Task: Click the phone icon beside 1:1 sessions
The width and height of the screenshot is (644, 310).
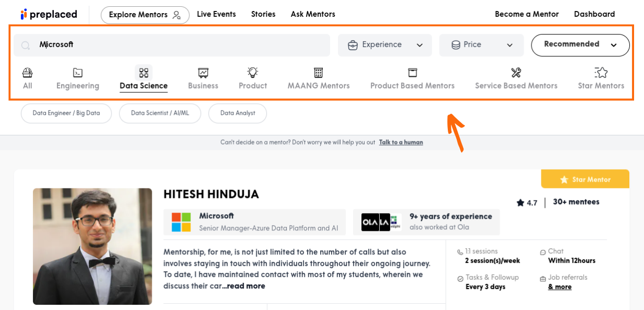Action: [460, 252]
